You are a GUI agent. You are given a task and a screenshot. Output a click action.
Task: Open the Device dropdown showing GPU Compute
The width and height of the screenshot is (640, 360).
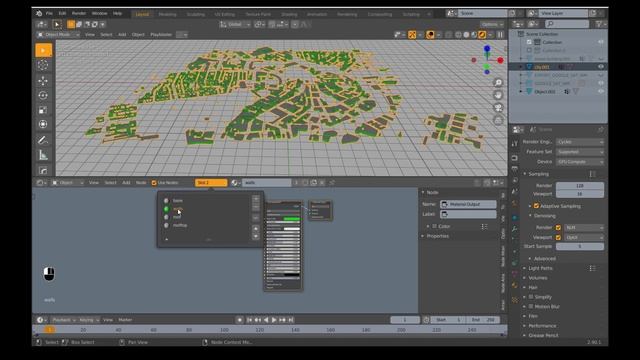click(x=580, y=162)
